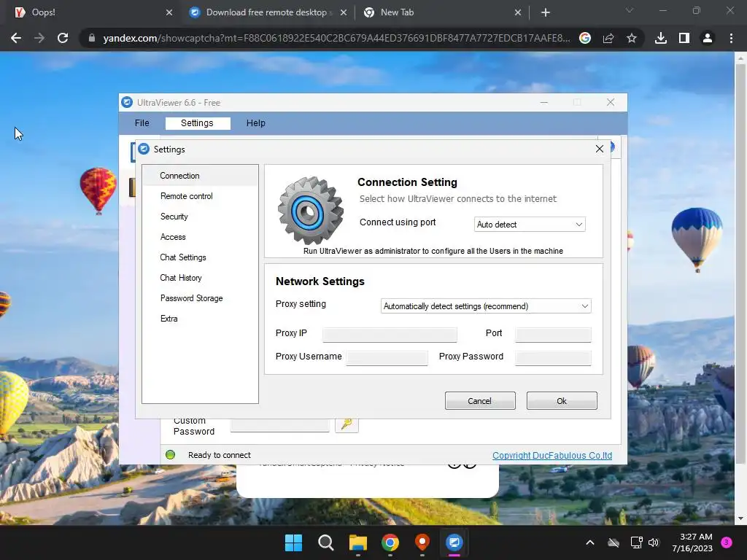The width and height of the screenshot is (747, 560).
Task: Open the Chrome profile icon
Action: coord(708,38)
